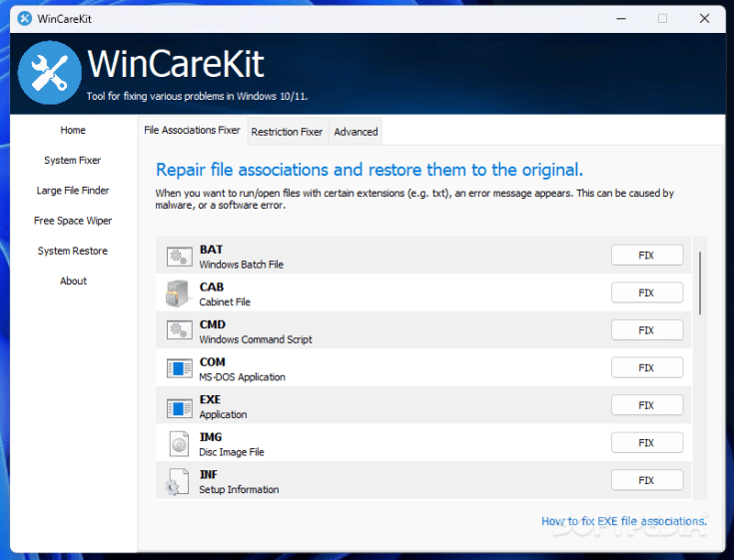Viewport: 734px width, 560px height.
Task: Open System Fixer from the sidebar
Action: 73,160
